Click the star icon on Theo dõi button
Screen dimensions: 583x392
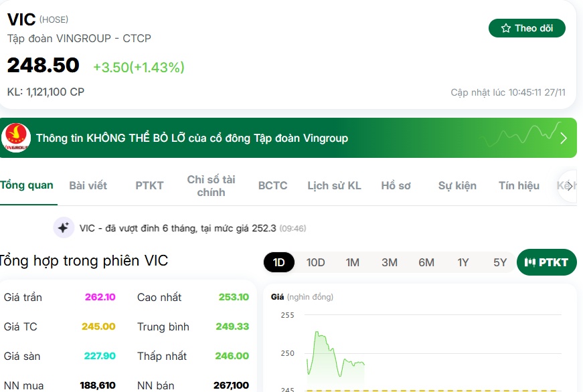tap(505, 28)
